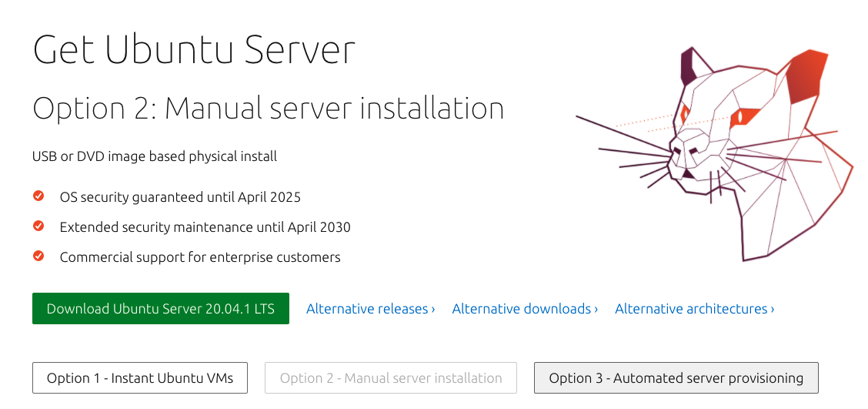The height and width of the screenshot is (409, 868).
Task: Switch to Option 1 - Instant Ubuntu VMs
Action: (140, 378)
